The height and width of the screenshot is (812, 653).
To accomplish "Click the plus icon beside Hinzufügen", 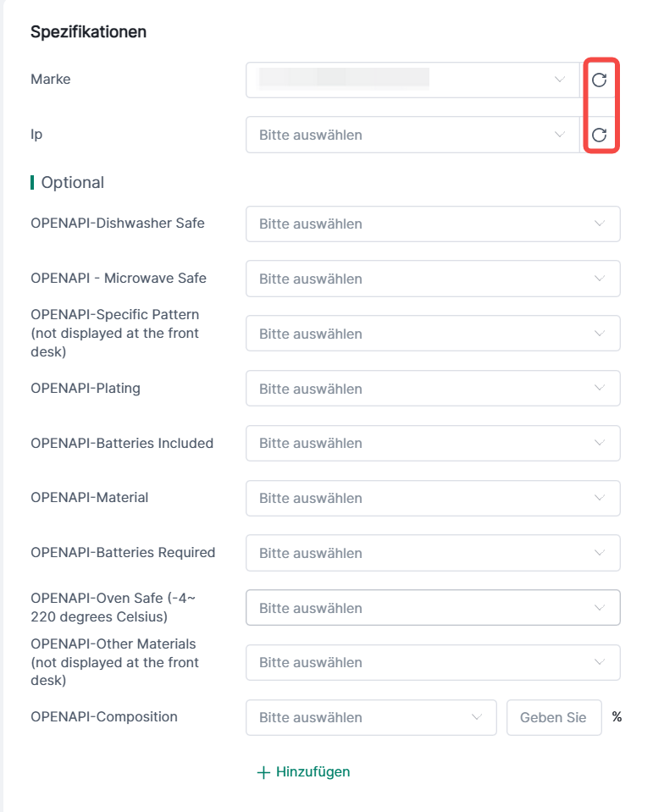I will (263, 772).
